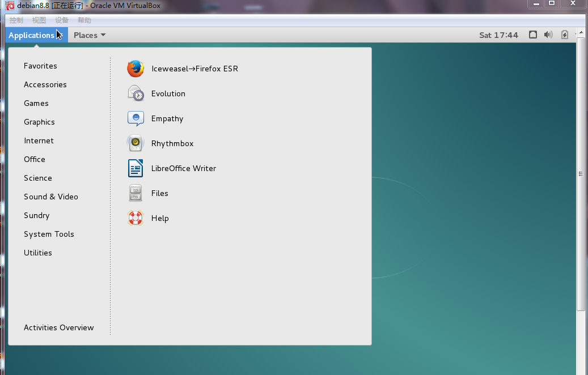Screen dimensions: 588x375
Task: Select the Internet category
Action: (x=39, y=140)
